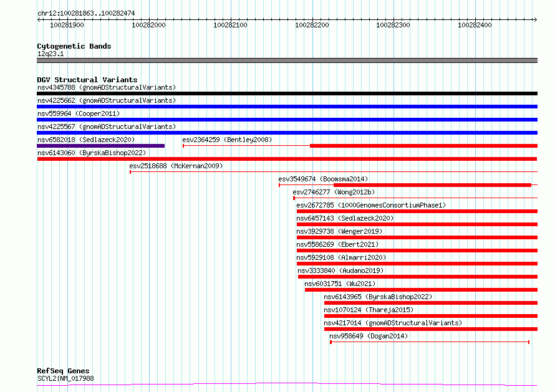Select the red nsv5929108 Almarri2020 bar

pyautogui.click(x=417, y=264)
